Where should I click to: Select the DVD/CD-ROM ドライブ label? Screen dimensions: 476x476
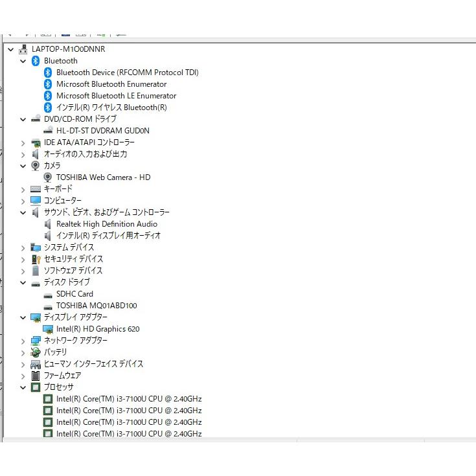80,119
